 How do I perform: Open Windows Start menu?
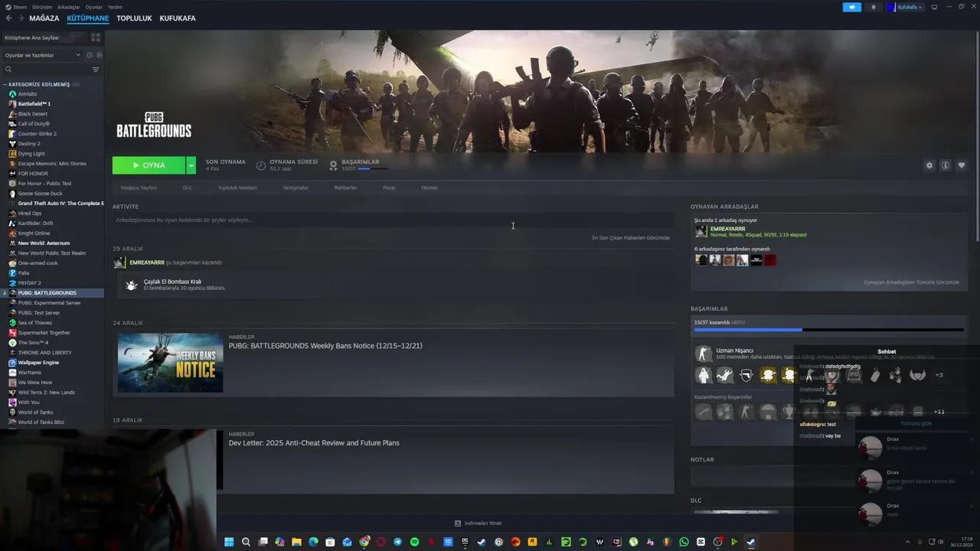(229, 542)
